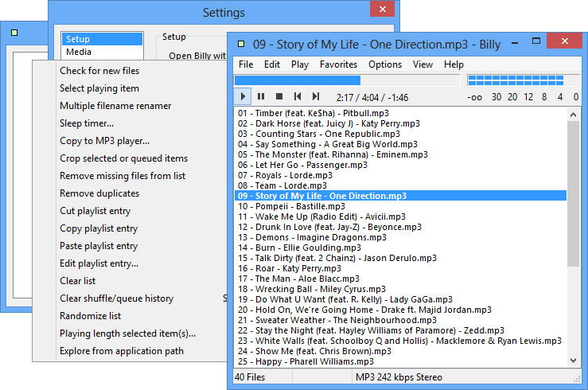Pause playback in Billy
Image resolution: width=588 pixels, height=390 pixels.
[x=261, y=97]
